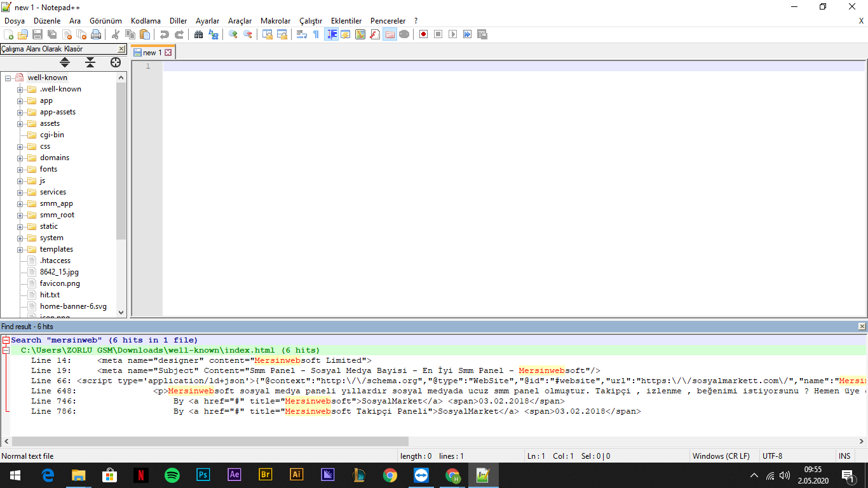Expand the templates folder
This screenshot has height=488, width=868.
[x=20, y=249]
